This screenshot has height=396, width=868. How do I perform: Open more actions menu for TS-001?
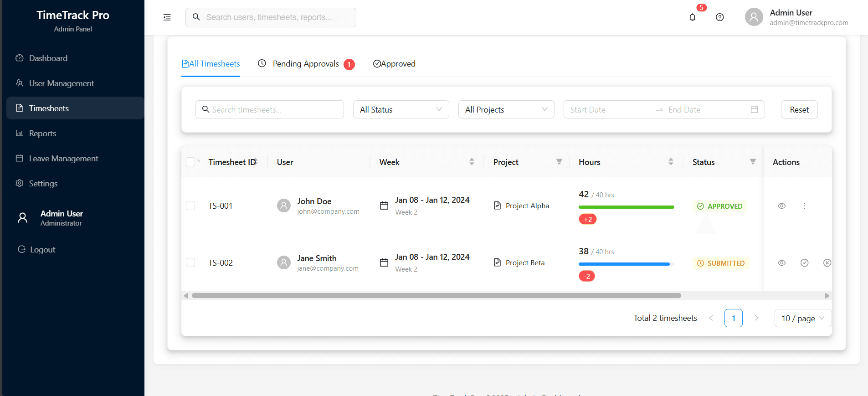pyautogui.click(x=804, y=206)
